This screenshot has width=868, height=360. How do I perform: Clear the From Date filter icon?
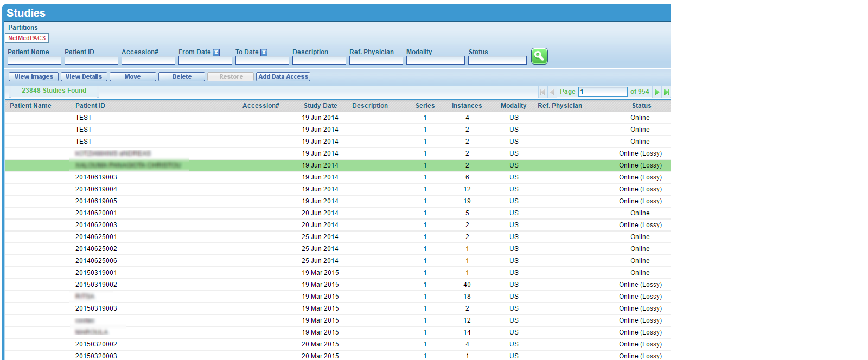point(216,52)
